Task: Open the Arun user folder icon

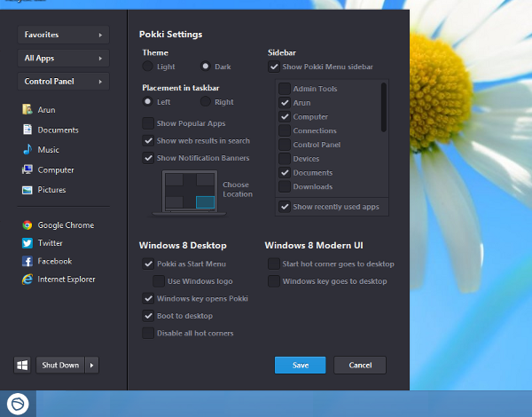Action: 27,110
